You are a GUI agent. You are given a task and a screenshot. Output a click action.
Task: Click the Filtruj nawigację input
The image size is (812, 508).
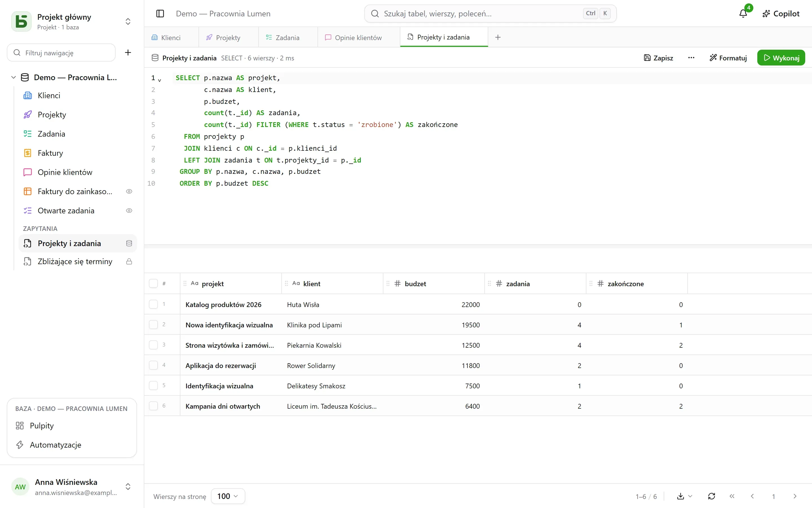point(61,52)
